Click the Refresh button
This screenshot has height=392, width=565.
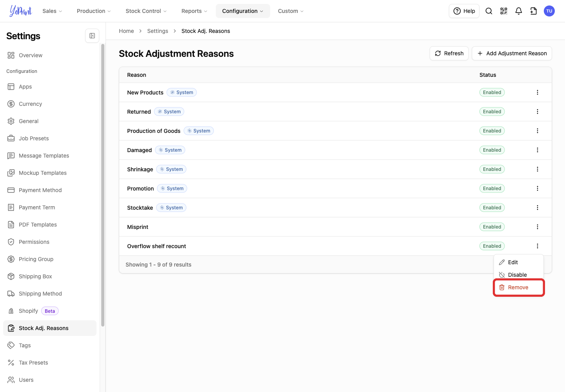click(449, 53)
